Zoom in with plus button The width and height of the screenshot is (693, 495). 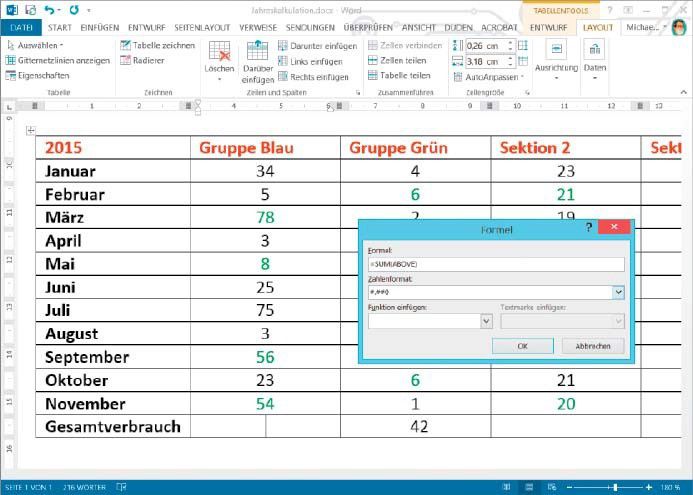click(x=648, y=487)
